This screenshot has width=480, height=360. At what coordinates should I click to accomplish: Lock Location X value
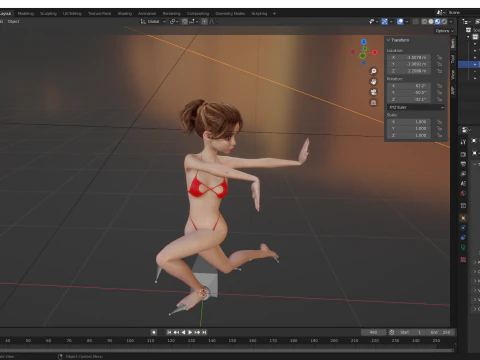[439, 57]
